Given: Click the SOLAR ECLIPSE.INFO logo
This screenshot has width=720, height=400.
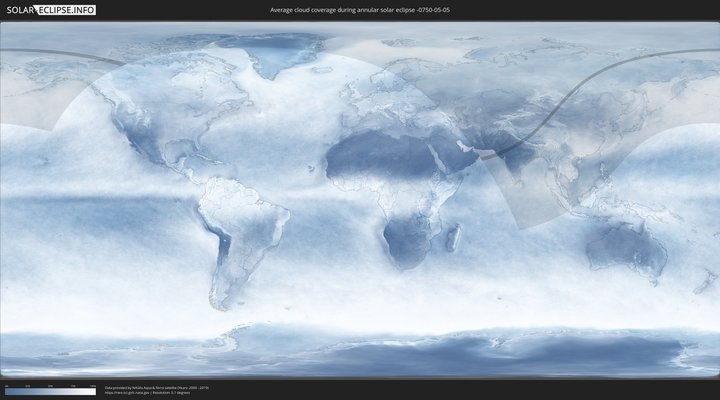Looking at the screenshot, I should click(x=48, y=10).
